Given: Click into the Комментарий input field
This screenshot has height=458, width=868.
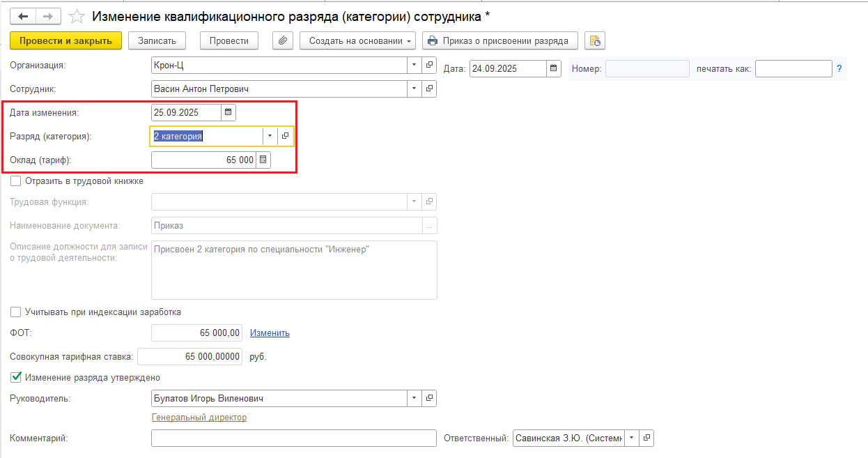Looking at the screenshot, I should [x=293, y=438].
